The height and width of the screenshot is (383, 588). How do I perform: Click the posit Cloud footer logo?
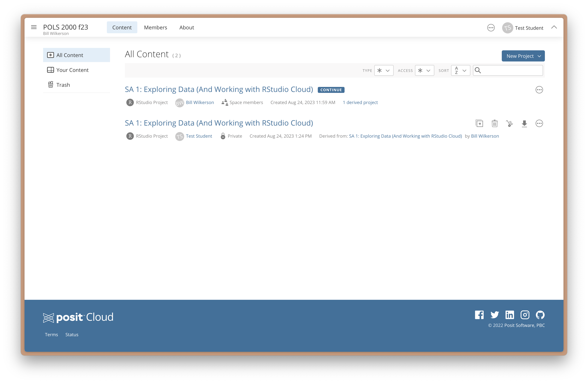coord(78,317)
